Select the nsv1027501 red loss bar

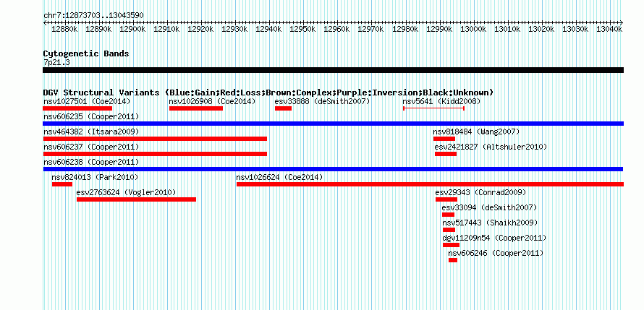click(x=77, y=108)
